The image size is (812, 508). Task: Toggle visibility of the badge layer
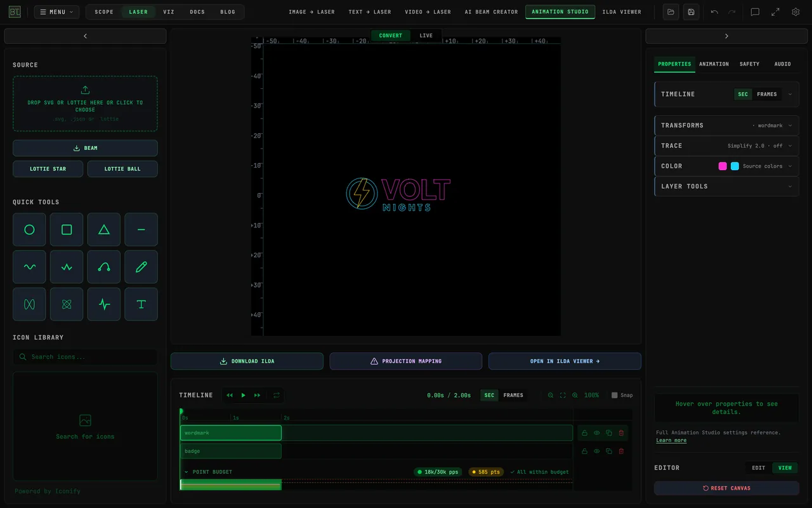tap(597, 451)
